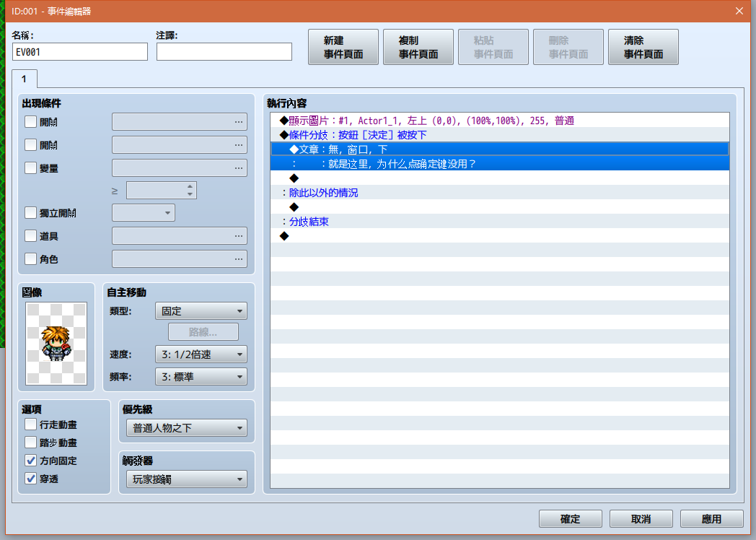The width and height of the screenshot is (756, 540).
Task: Select the 條件分歧 按鈕[決定]被按下 row
Action: [499, 134]
